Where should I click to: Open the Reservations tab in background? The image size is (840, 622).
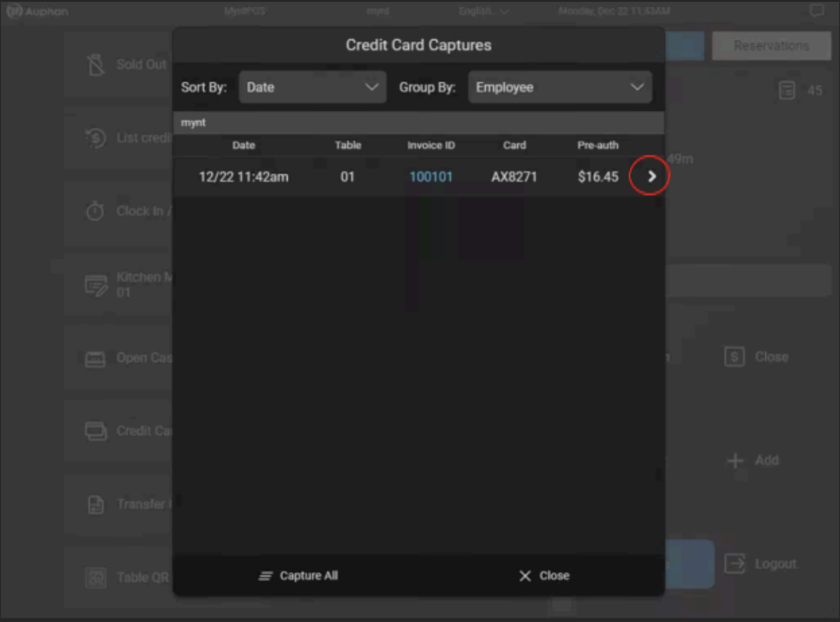click(x=771, y=46)
